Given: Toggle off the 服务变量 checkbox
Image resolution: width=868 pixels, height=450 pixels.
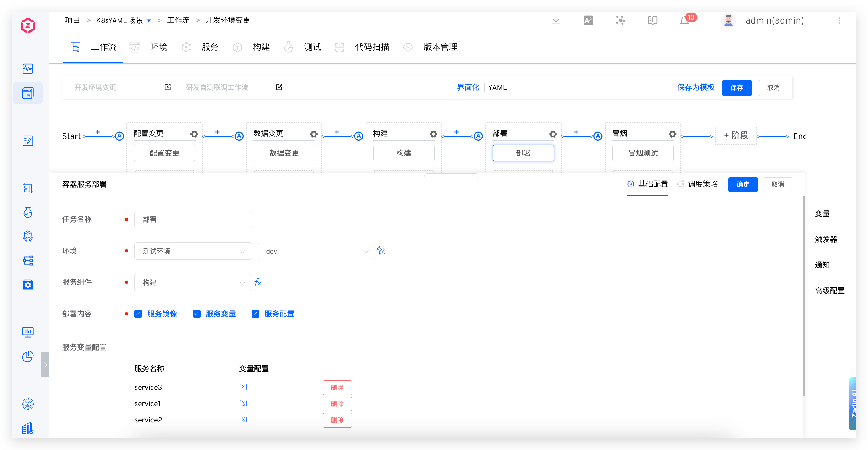Looking at the screenshot, I should 197,314.
